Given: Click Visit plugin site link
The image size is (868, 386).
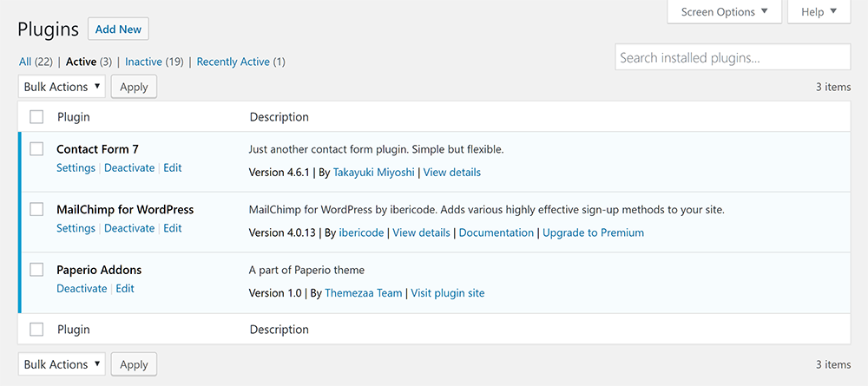Looking at the screenshot, I should pyautogui.click(x=448, y=293).
